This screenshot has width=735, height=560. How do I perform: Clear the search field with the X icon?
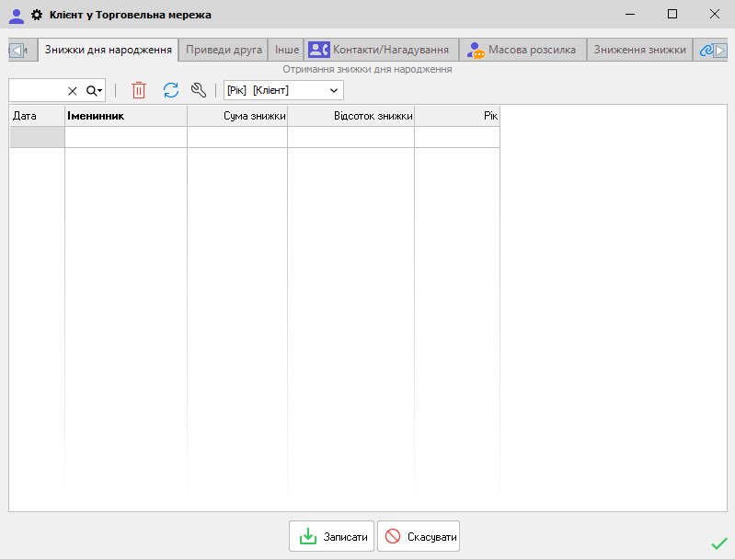tap(73, 90)
